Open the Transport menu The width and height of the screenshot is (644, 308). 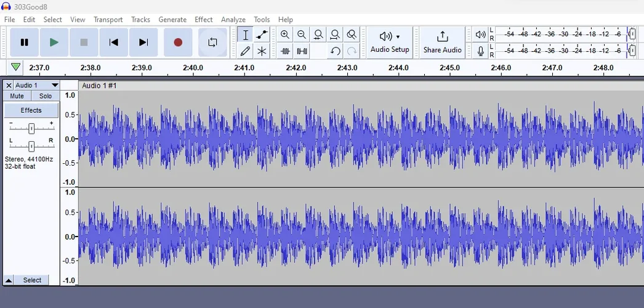click(x=108, y=19)
